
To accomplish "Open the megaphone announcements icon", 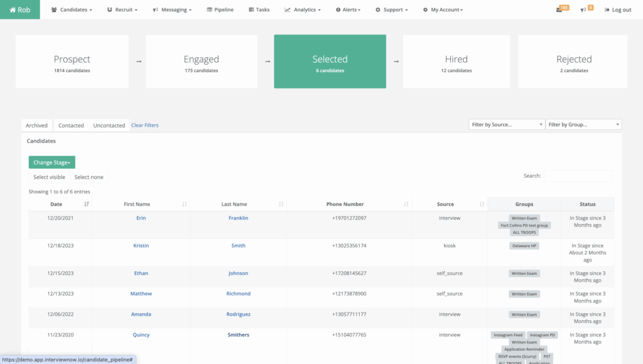I will [583, 10].
